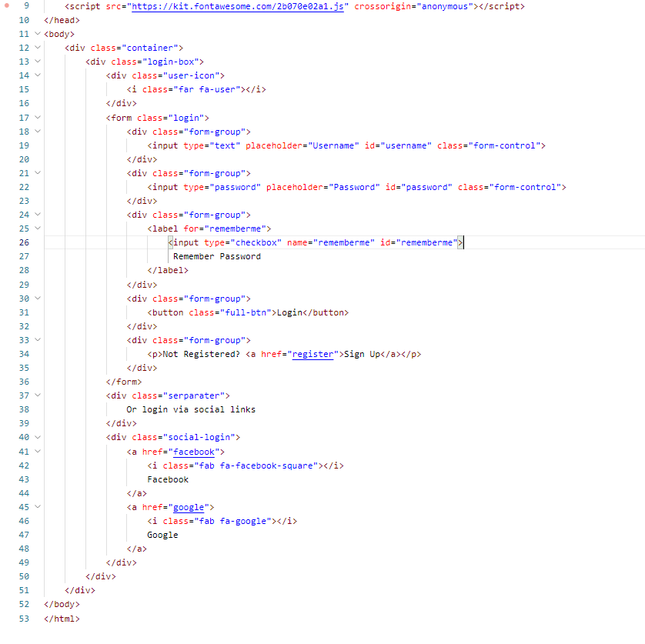The height and width of the screenshot is (644, 645).
Task: Click the "Or login via social links" text
Action: coord(191,409)
